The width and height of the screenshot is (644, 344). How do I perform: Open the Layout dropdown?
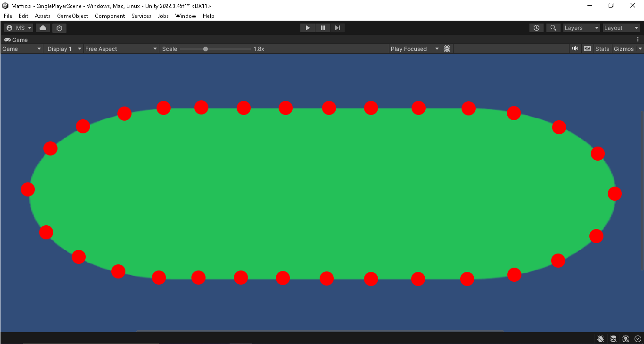(621, 27)
